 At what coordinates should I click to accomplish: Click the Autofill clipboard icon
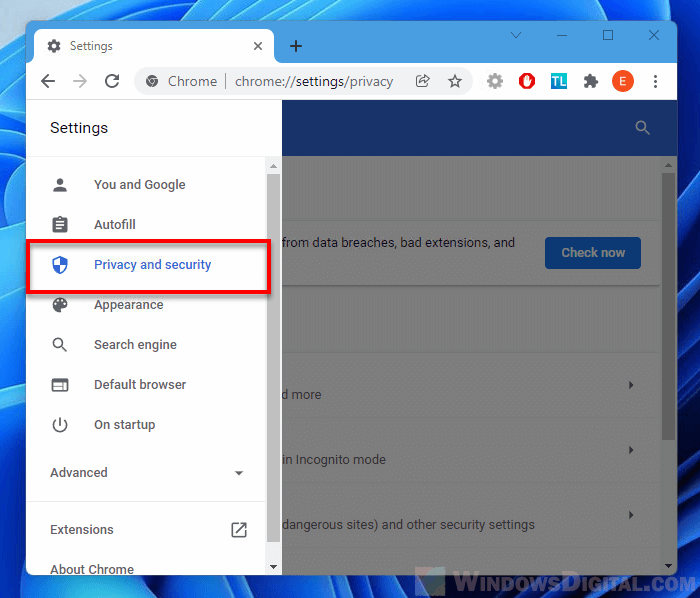pos(60,224)
